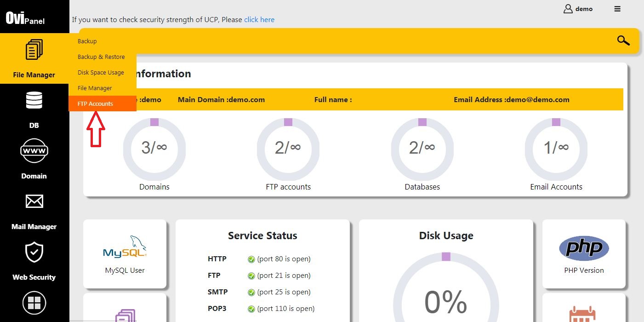This screenshot has width=644, height=322.
Task: Click the Email Accounts 1/∞ usage ring
Action: [x=556, y=149]
